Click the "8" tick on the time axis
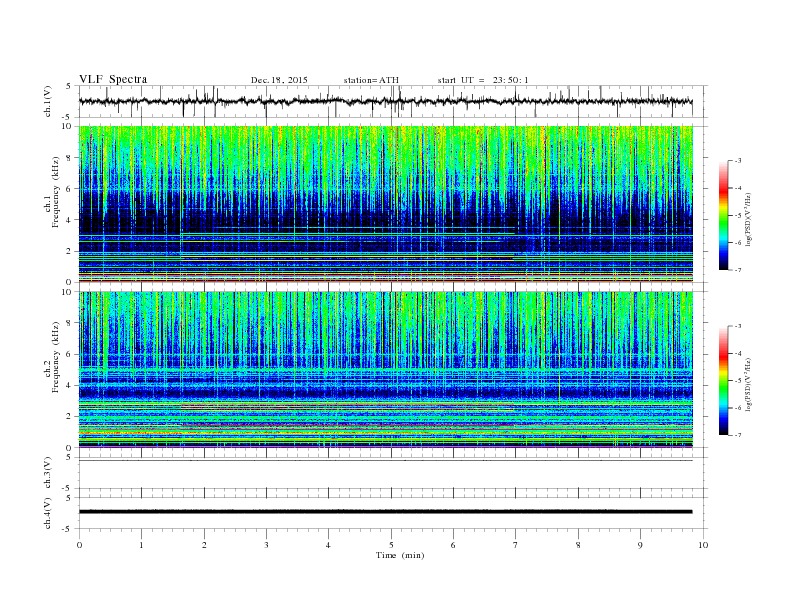792x612 pixels. [578, 545]
